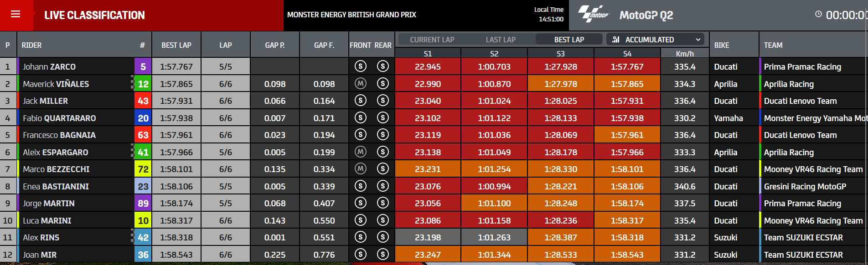The height and width of the screenshot is (265, 868).
Task: Switch to LAST LAP view
Action: (501, 40)
